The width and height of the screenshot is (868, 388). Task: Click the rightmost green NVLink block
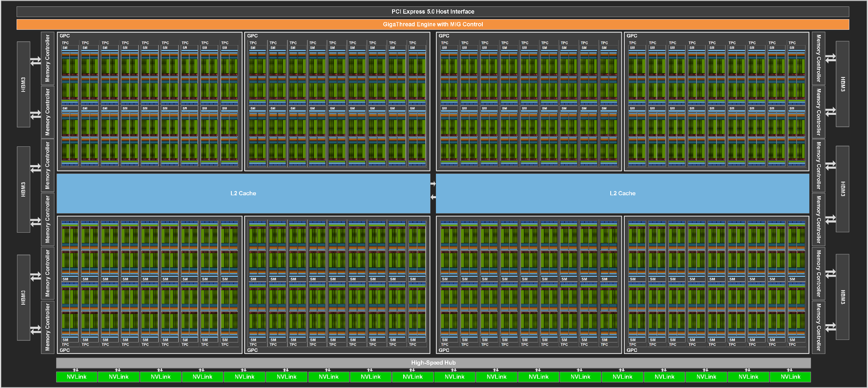[x=790, y=377]
